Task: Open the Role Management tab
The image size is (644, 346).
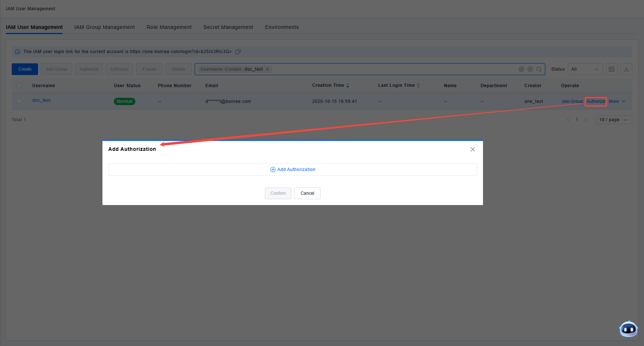Action: tap(169, 27)
